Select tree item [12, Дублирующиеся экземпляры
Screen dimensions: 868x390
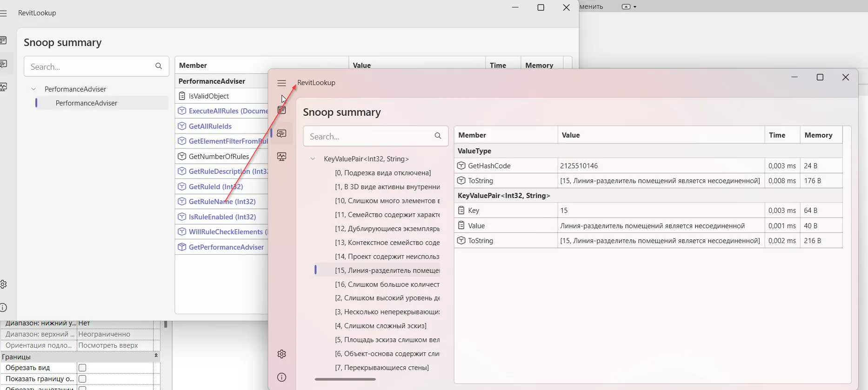[x=387, y=229]
